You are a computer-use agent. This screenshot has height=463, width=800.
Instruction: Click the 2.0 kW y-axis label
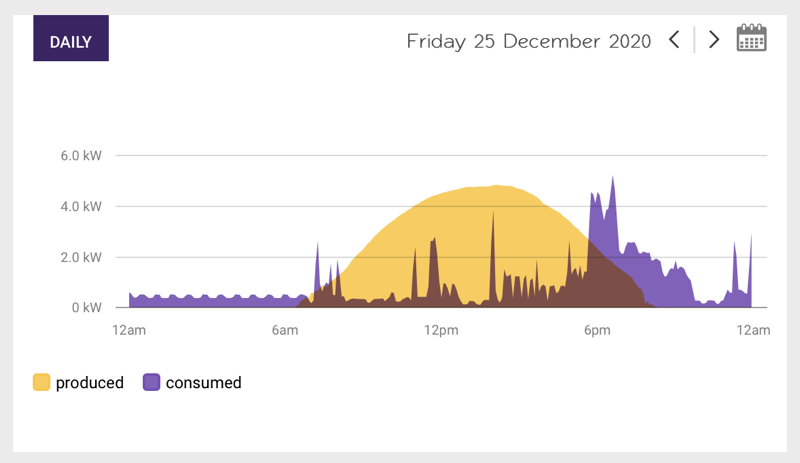tap(81, 257)
